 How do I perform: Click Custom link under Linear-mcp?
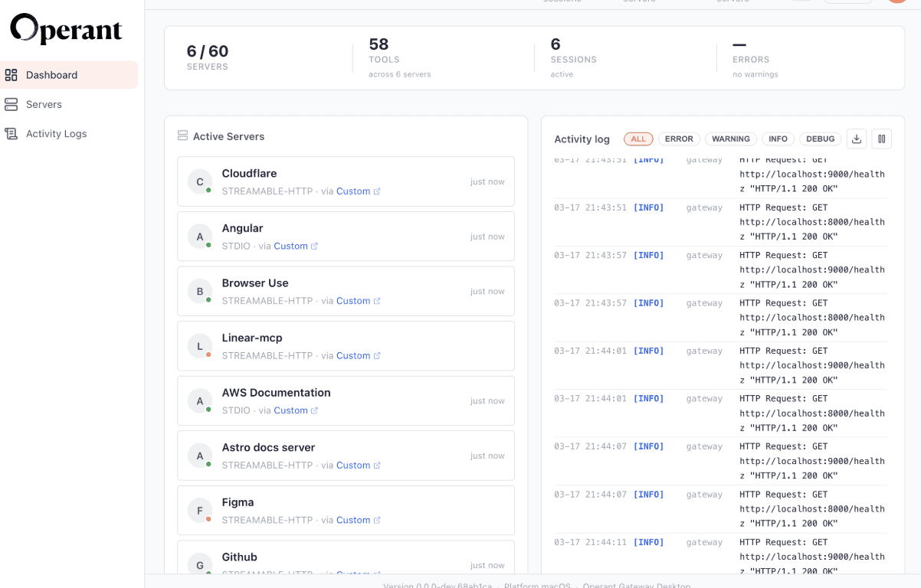pyautogui.click(x=353, y=356)
